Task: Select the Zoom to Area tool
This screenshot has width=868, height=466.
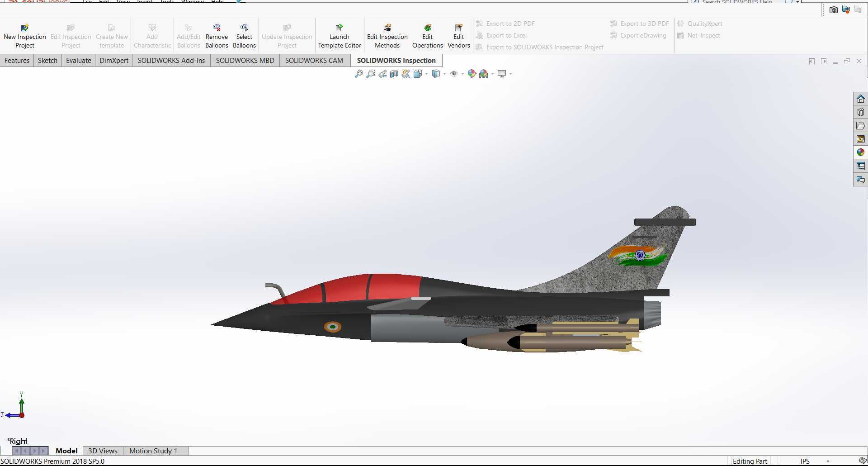Action: click(371, 74)
